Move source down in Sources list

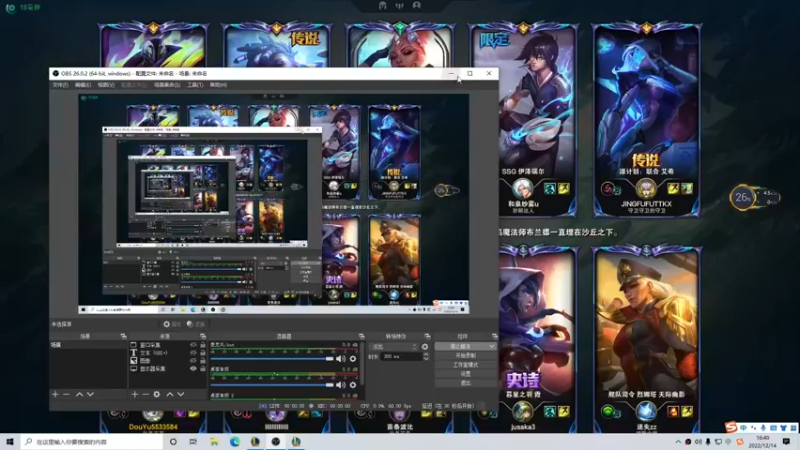(181, 394)
